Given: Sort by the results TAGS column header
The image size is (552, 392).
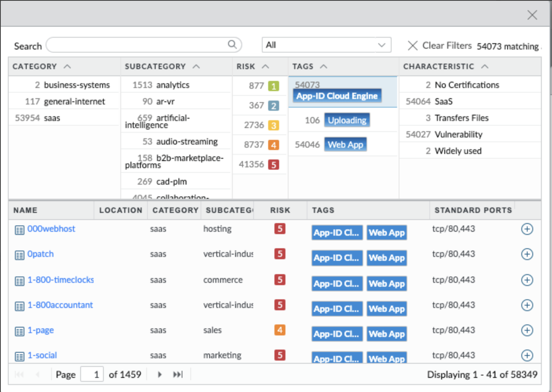Looking at the screenshot, I should [x=323, y=210].
